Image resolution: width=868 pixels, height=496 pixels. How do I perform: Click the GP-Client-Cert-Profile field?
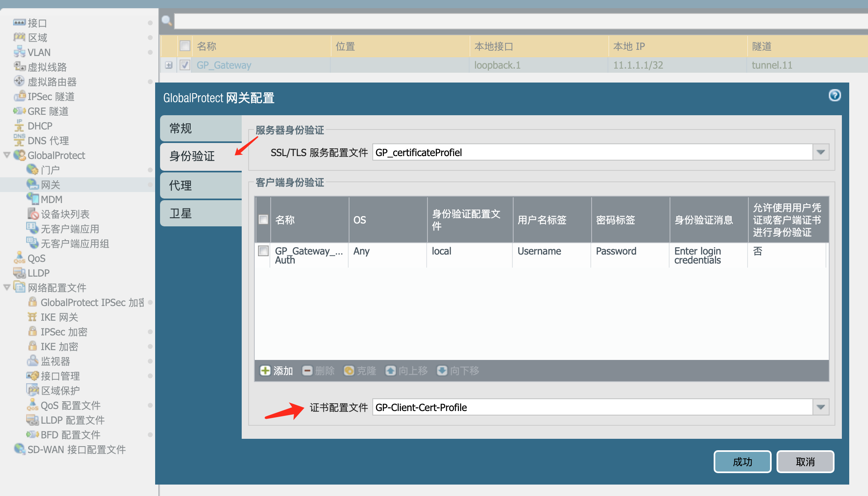[x=592, y=407]
